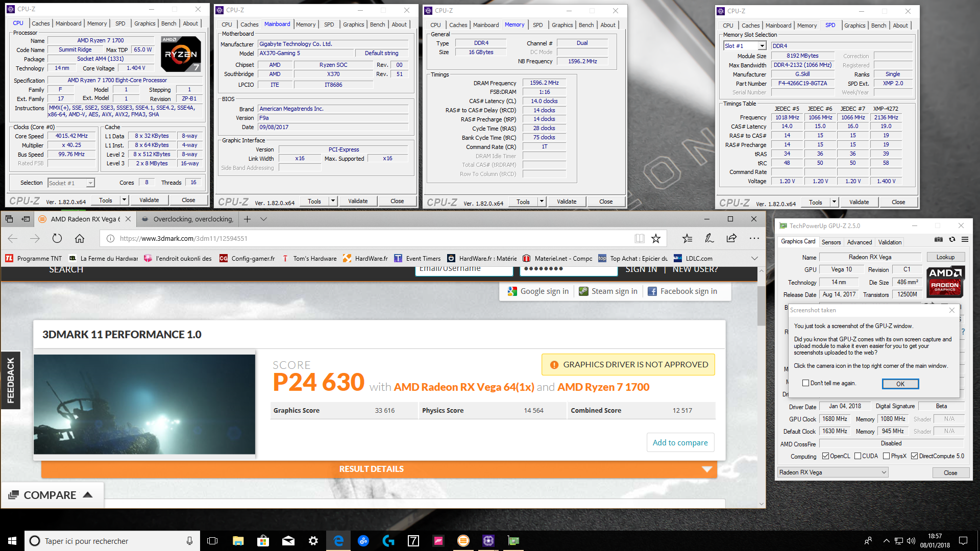This screenshot has height=551, width=980.
Task: Open Tom's Hardware bookmark in favorites bar
Action: point(309,258)
